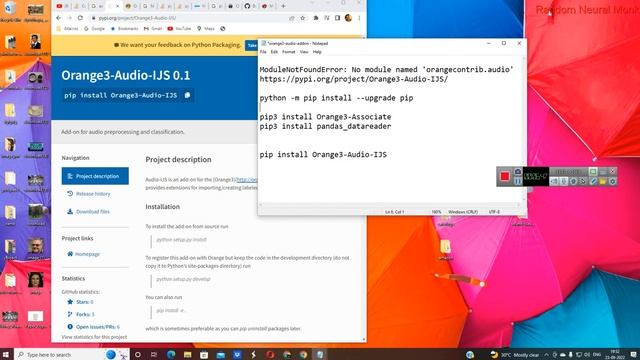Click the Notepad horizontal scrollbar
The height and width of the screenshot is (360, 640).
coord(390,205)
